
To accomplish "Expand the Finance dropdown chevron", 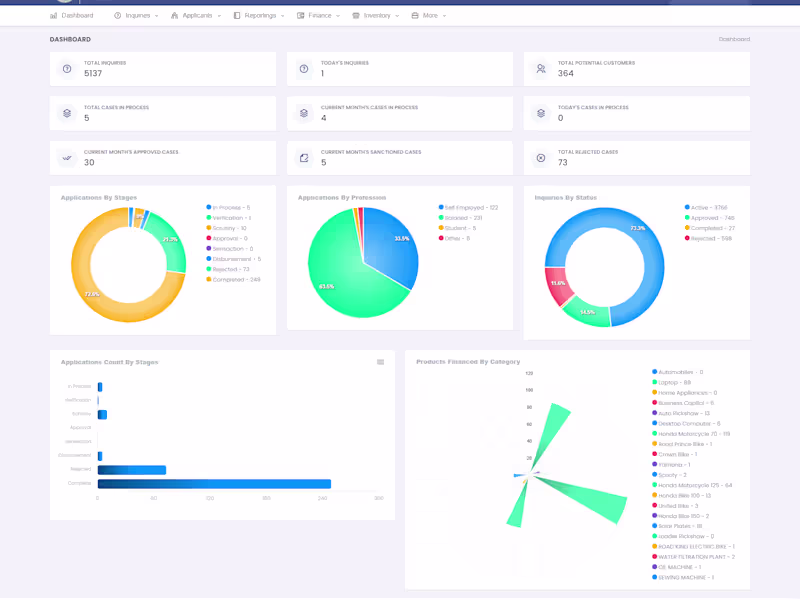I will [338, 16].
